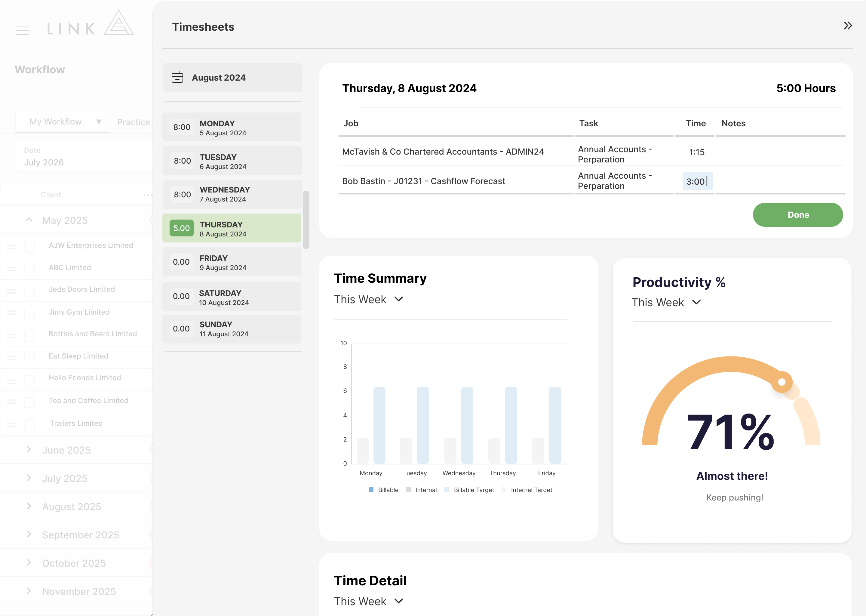Select Saturday 10 August 2024
The height and width of the screenshot is (616, 866).
coord(232,297)
